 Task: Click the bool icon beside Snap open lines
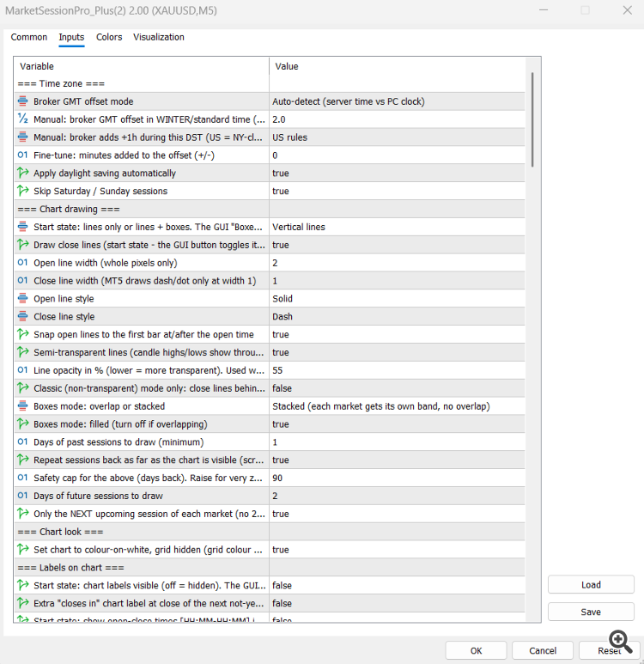(23, 334)
